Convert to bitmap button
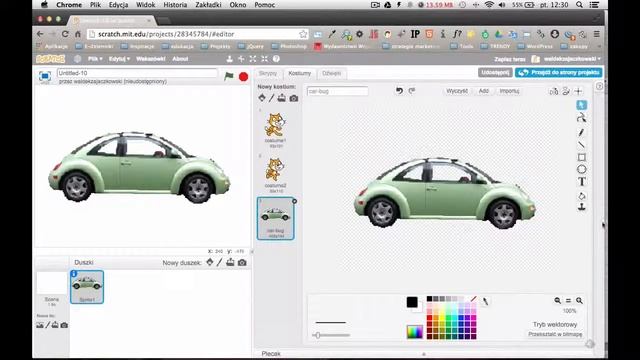 coord(555,334)
